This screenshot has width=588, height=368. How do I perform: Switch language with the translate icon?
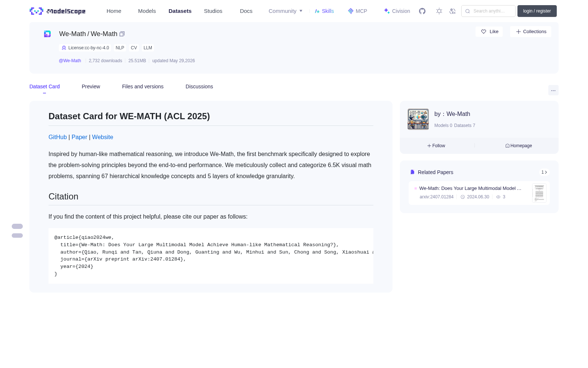point(453,11)
